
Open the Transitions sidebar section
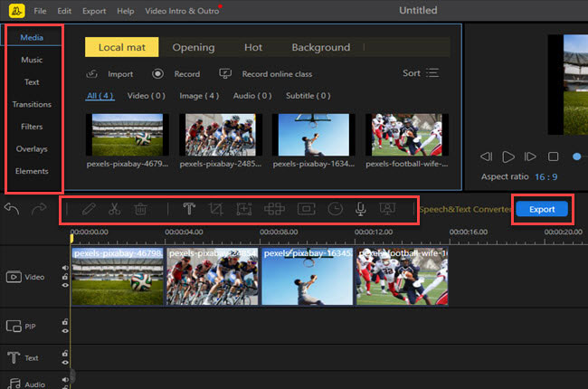(32, 104)
